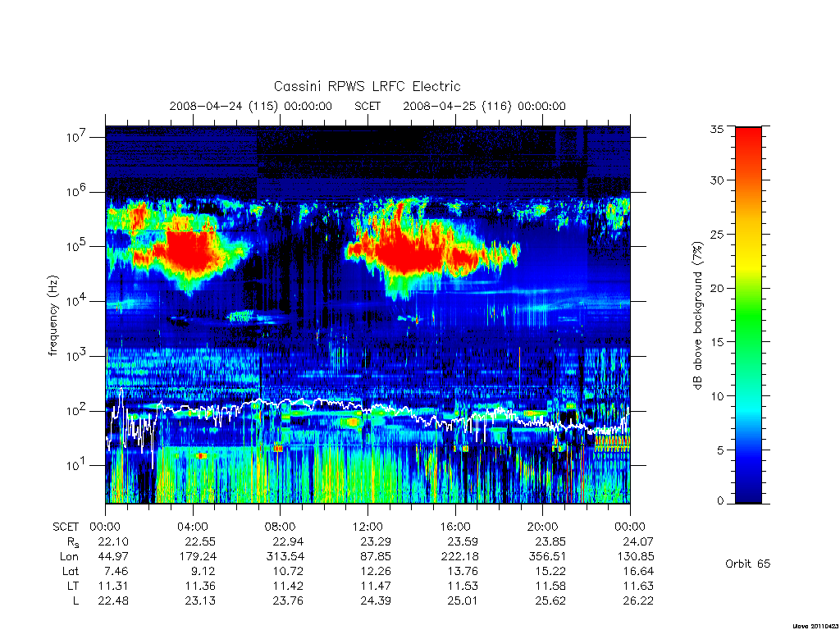840x630 pixels.
Task: Click the Lon value '179.24'
Action: point(198,557)
